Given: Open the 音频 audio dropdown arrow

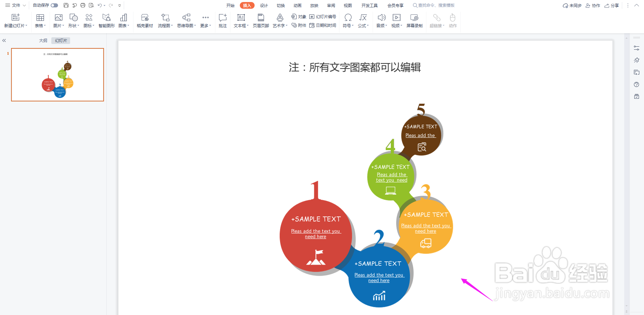Looking at the screenshot, I should pos(386,25).
